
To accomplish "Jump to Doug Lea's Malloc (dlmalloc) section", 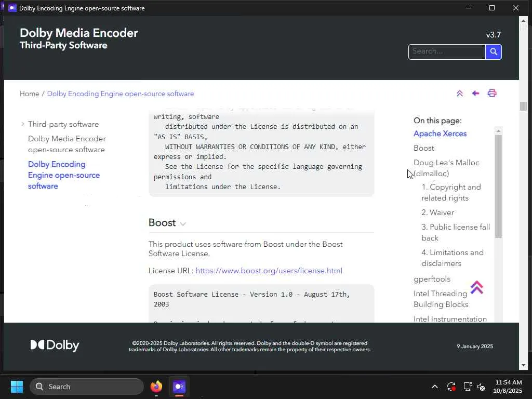I will coord(446,168).
